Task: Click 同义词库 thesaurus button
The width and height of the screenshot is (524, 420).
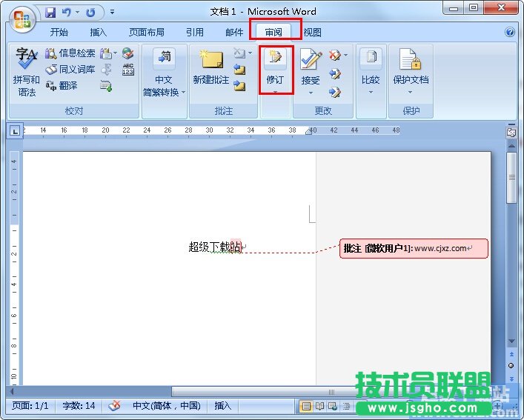Action: pos(70,69)
